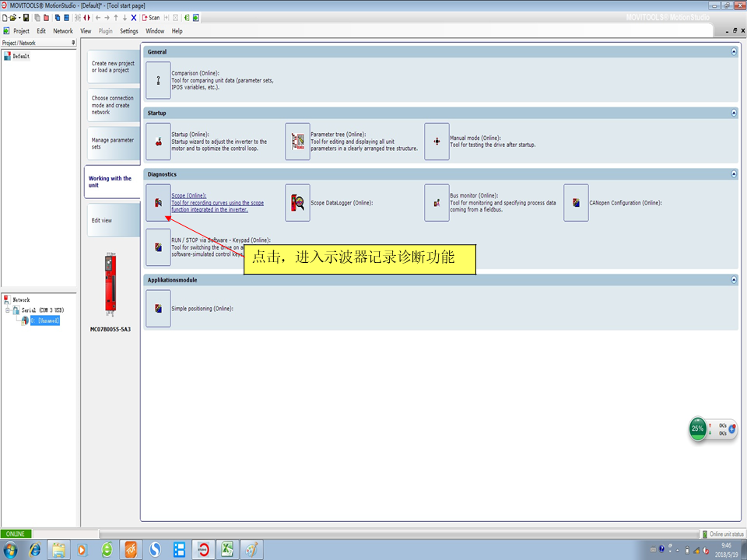Launch the Parameter tree tool icon
This screenshot has height=560, width=747.
click(x=297, y=142)
